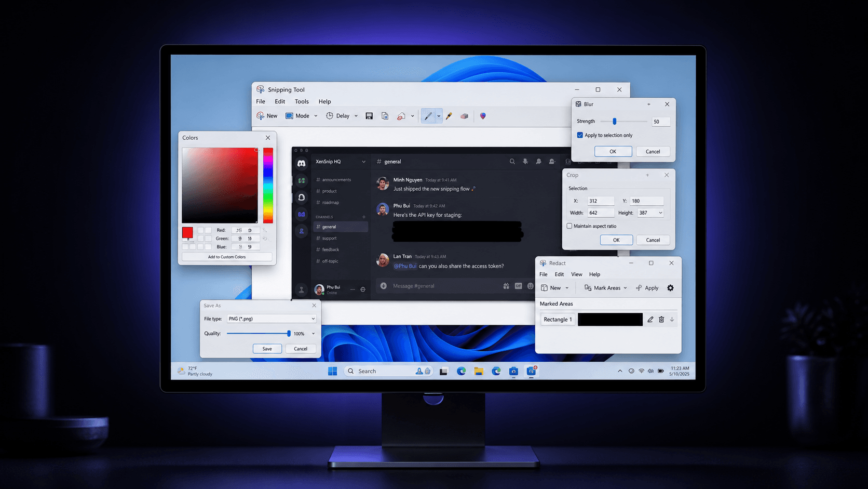Click the green server icon in Discord sidebar
Viewport: 868px width, 489px height.
pos(301,180)
